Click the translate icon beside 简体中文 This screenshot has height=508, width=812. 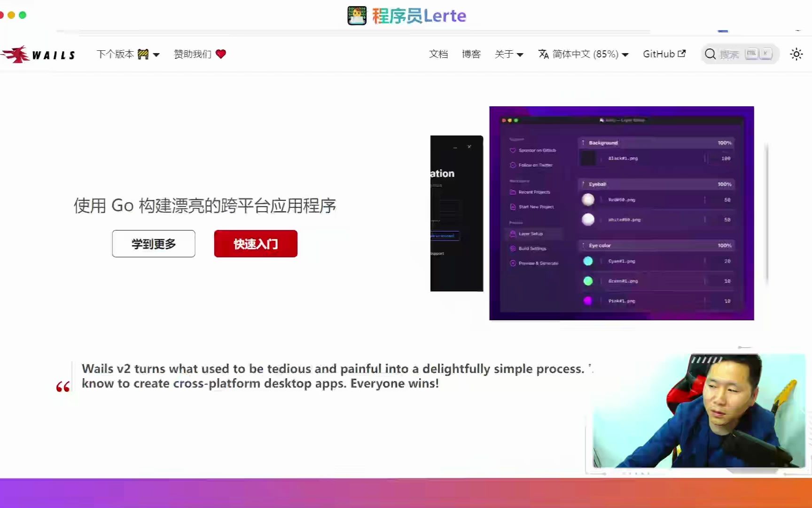[544, 54]
